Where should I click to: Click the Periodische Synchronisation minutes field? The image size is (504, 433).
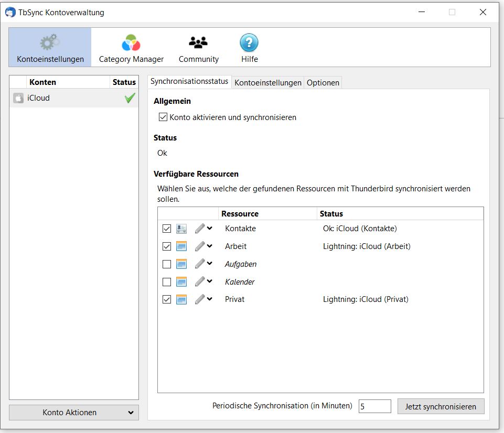click(374, 406)
